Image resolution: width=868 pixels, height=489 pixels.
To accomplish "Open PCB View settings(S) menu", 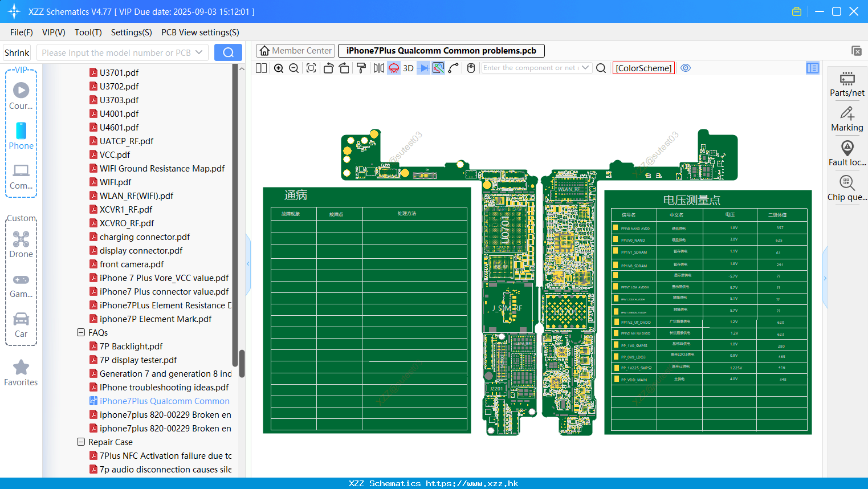I will (200, 32).
